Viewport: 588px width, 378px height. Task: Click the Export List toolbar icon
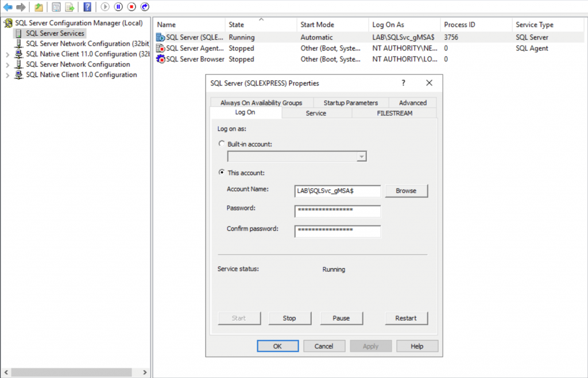tap(69, 7)
